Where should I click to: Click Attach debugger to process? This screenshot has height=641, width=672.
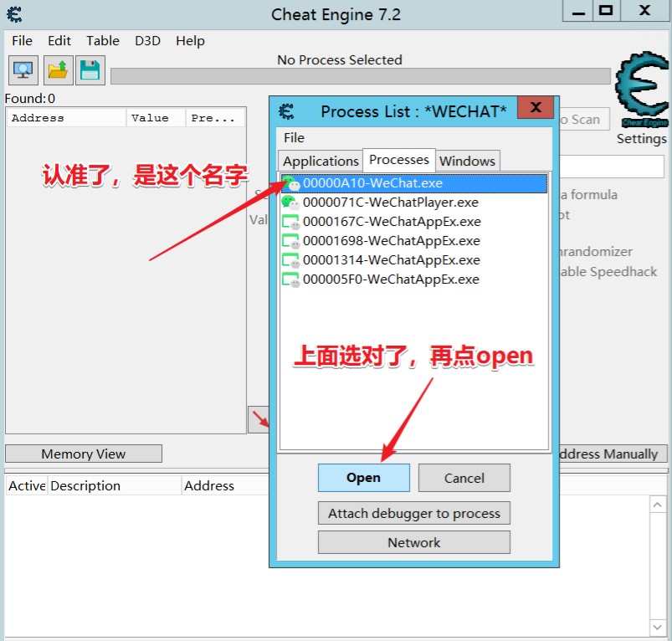click(x=413, y=513)
